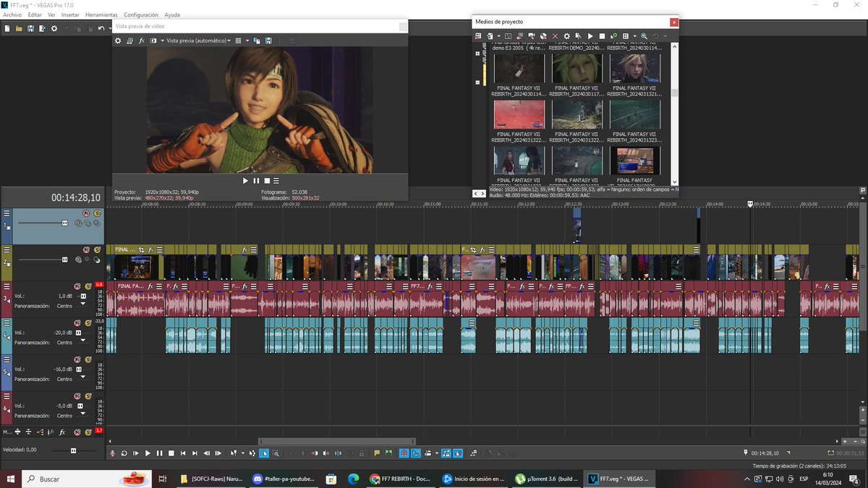
Task: Open the Configuración menu
Action: [x=141, y=14]
